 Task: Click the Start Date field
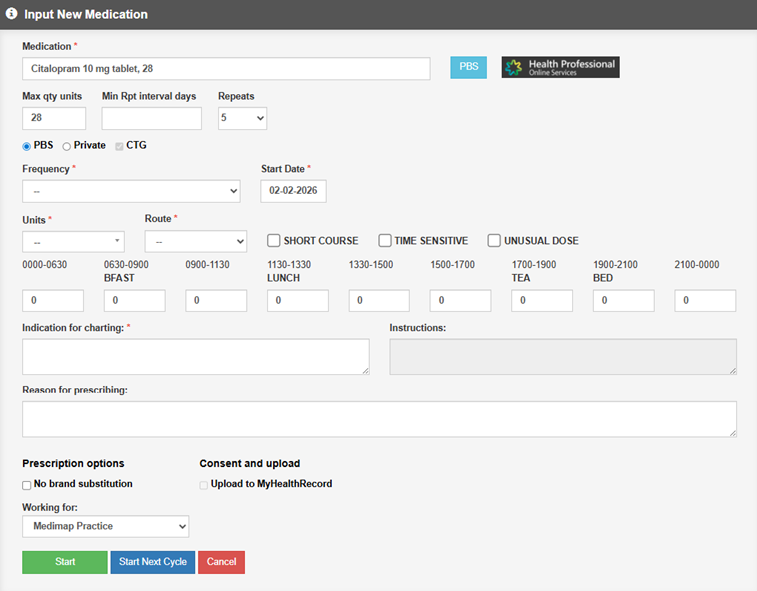tap(293, 191)
